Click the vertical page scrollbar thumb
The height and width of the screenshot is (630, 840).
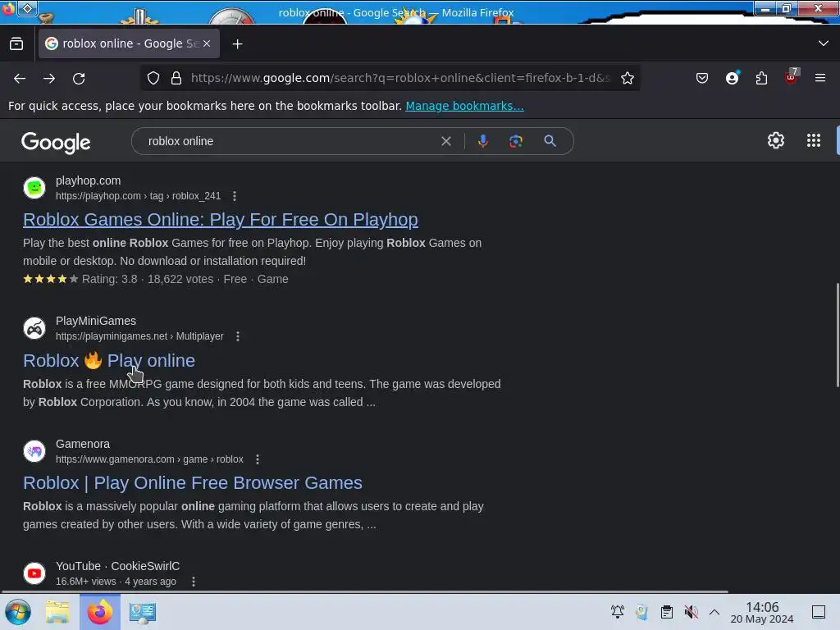pyautogui.click(x=838, y=335)
